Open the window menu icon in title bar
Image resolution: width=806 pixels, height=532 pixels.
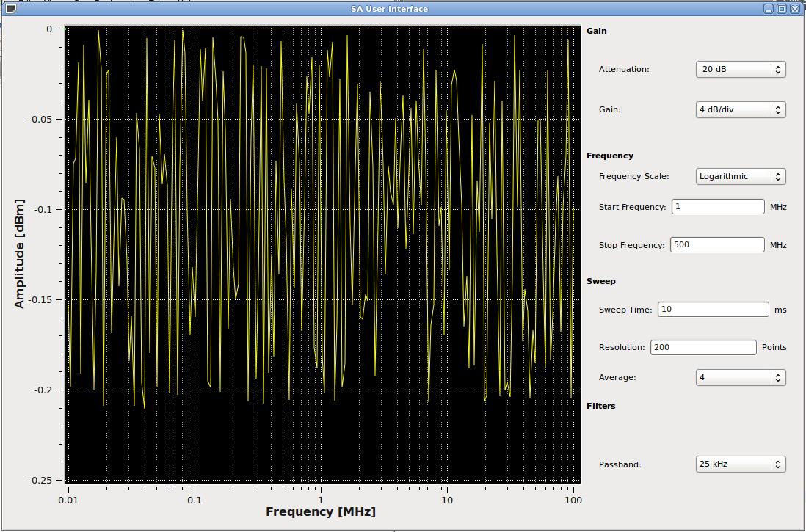pos(11,9)
